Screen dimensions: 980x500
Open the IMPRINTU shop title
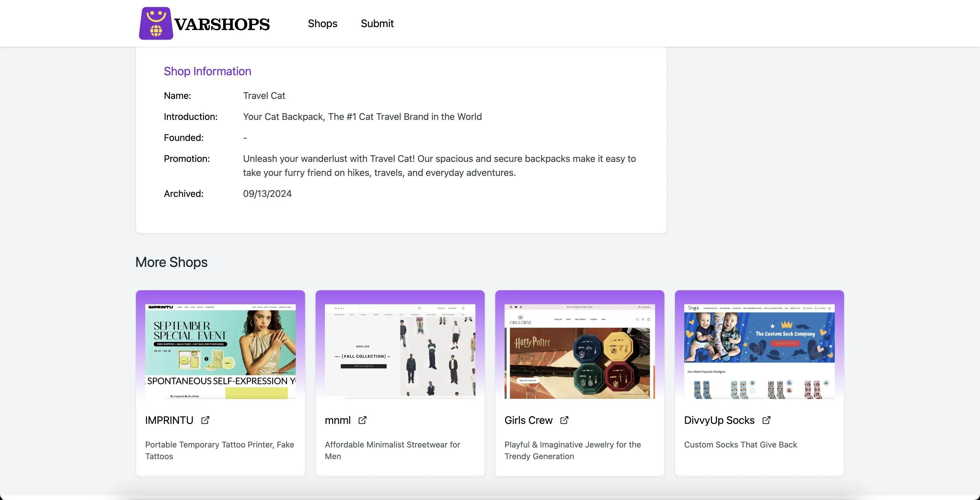point(169,420)
